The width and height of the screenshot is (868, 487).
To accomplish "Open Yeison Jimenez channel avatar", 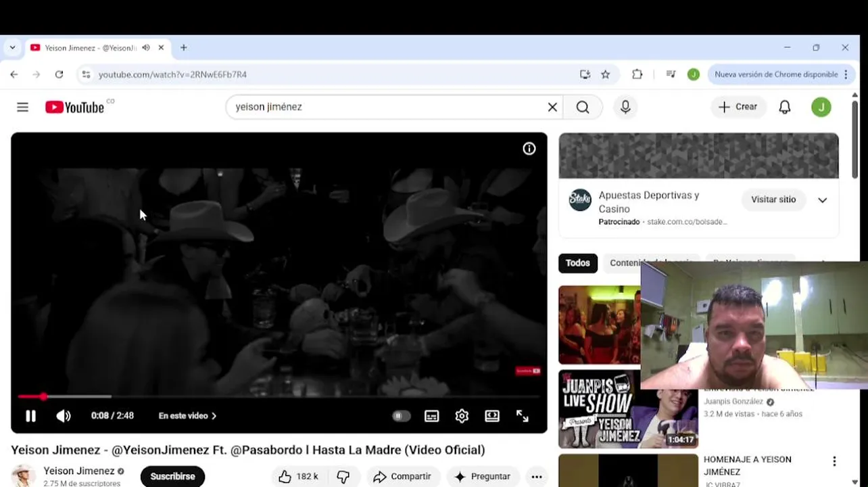I will 23,476.
